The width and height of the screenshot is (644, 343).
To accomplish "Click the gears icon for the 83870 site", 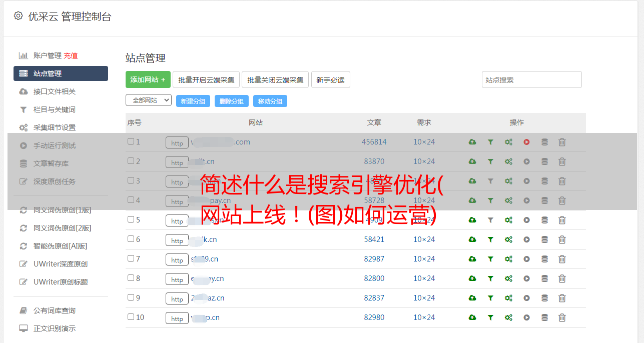I will 508,161.
